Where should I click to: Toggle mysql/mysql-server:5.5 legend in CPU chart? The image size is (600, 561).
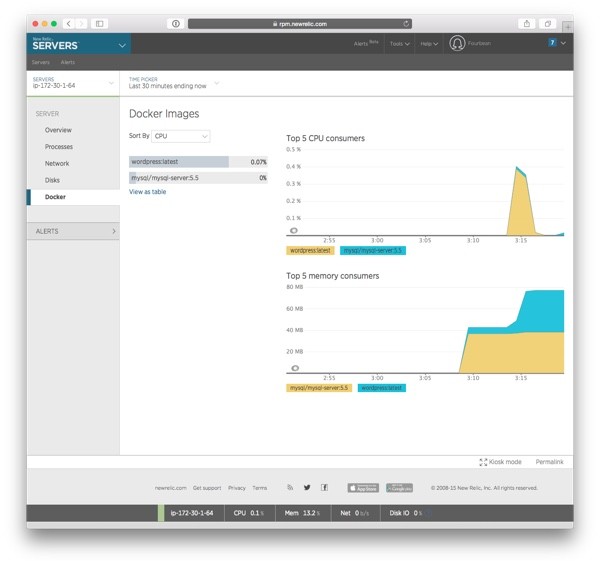[373, 250]
